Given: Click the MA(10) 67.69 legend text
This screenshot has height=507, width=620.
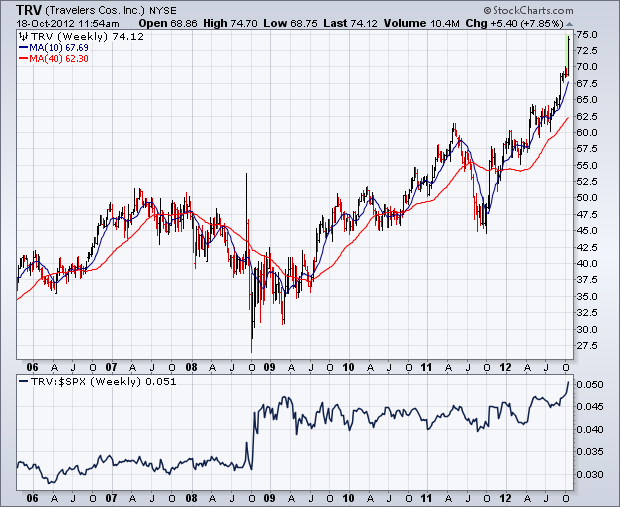Looking at the screenshot, I should click(x=59, y=48).
